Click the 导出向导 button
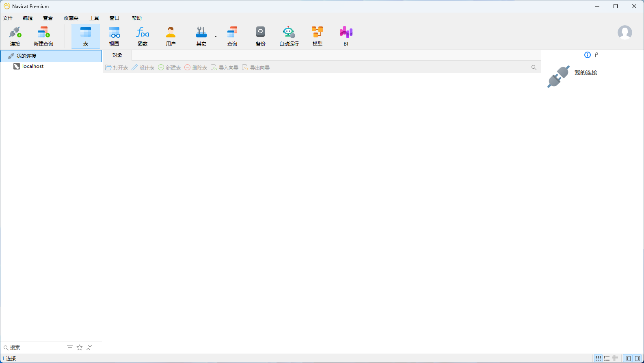Viewport: 644px width, 363px height. pos(256,67)
